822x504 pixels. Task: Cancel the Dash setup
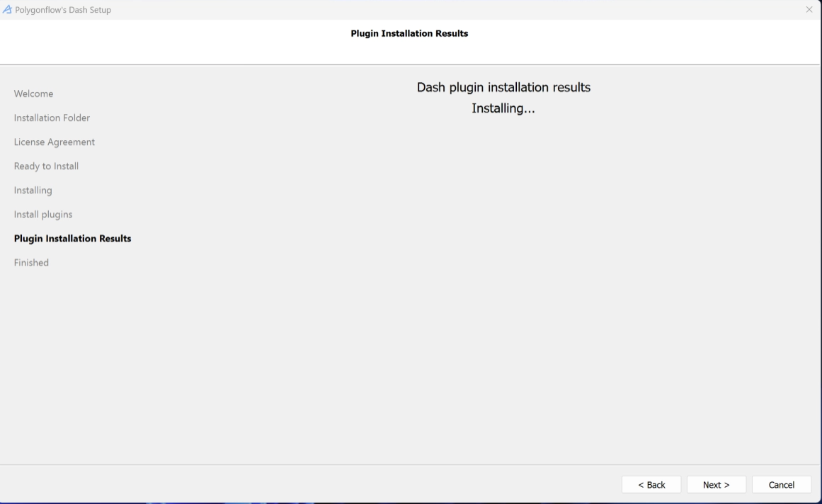(x=781, y=484)
